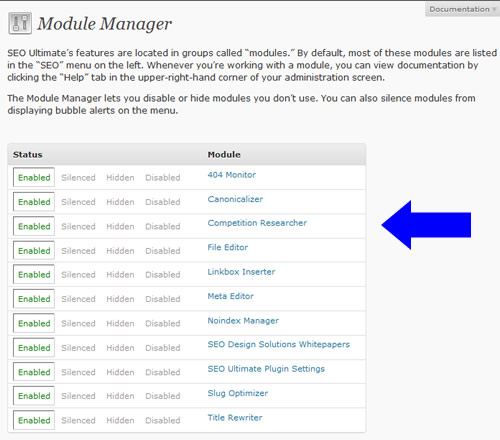Set SEO Ultimate Plugin Settings to Silenced
500x440 pixels.
(x=78, y=372)
